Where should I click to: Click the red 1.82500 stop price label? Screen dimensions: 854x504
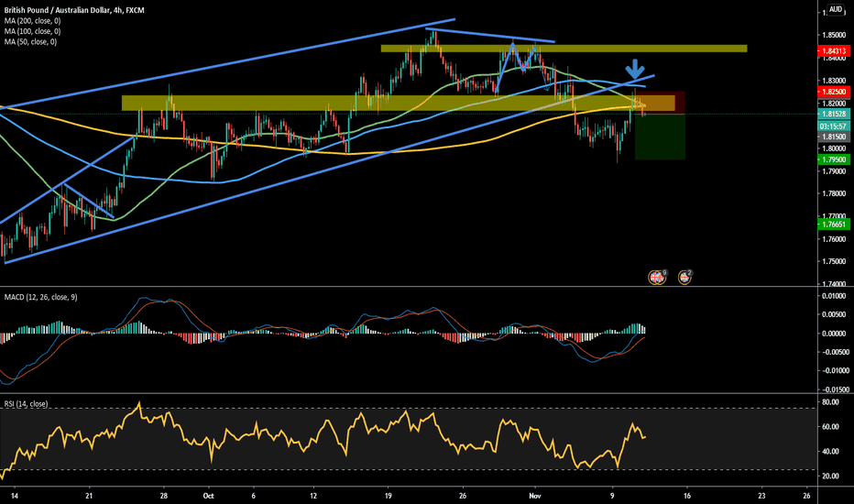pyautogui.click(x=834, y=92)
